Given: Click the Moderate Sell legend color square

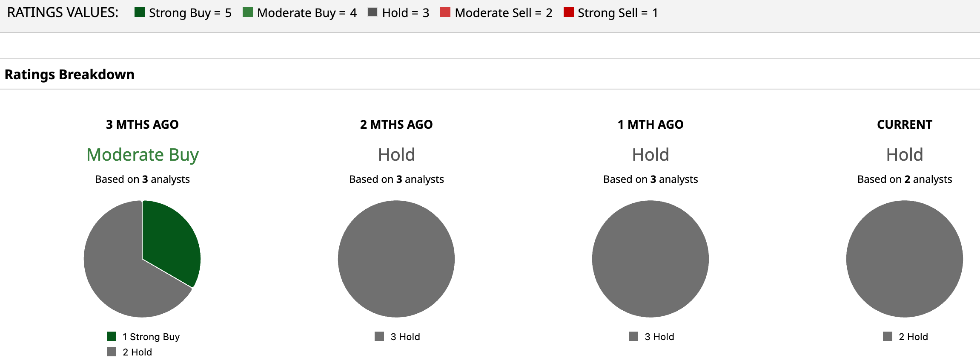Looking at the screenshot, I should (445, 12).
